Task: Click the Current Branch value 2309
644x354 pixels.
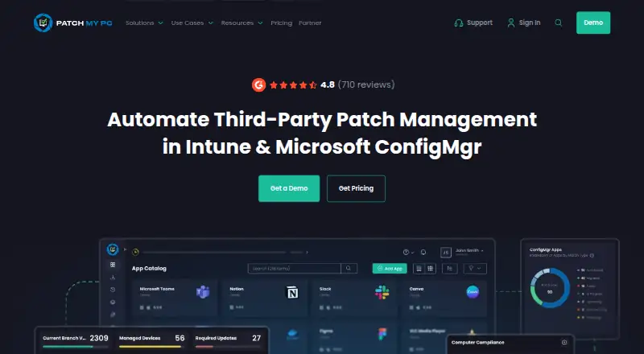Action: point(99,338)
